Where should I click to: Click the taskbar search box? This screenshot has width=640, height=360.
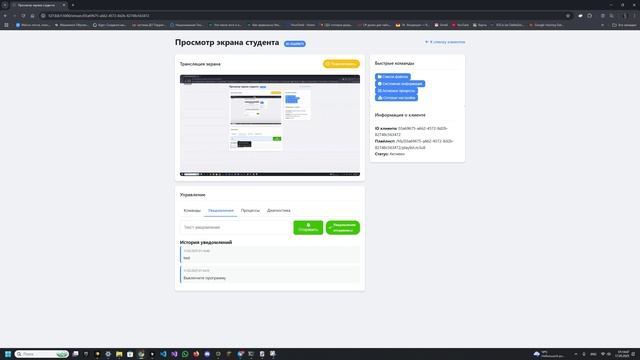pos(41,354)
